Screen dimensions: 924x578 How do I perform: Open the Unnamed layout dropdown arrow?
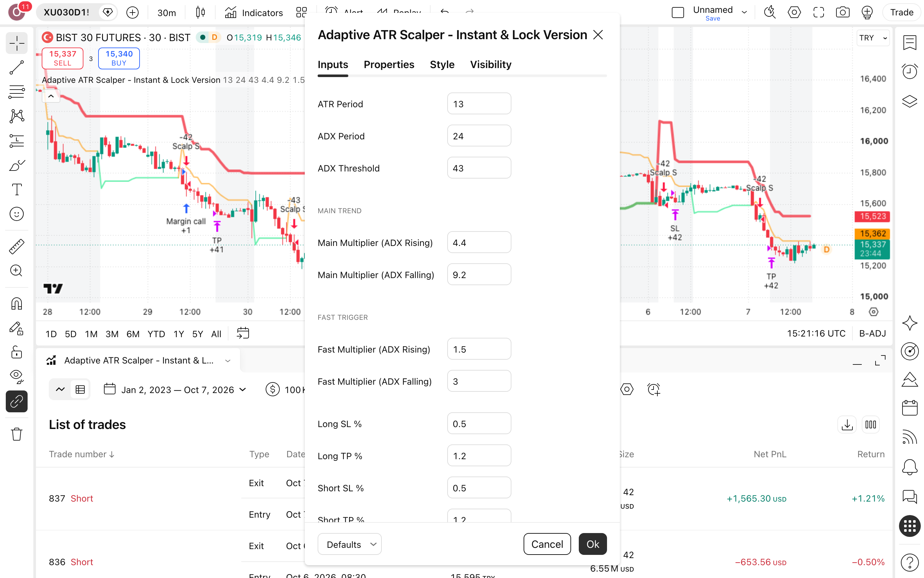tap(744, 12)
